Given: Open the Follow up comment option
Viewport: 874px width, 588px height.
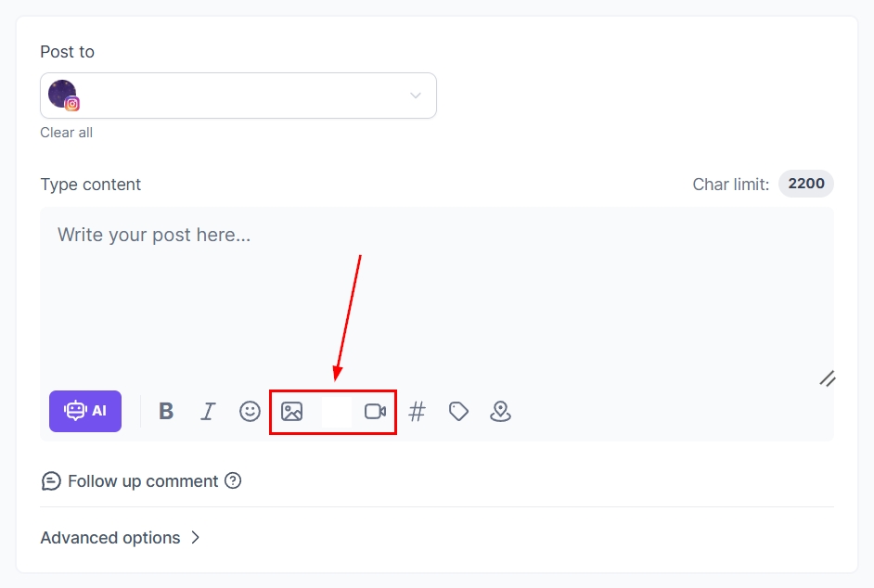Looking at the screenshot, I should point(143,481).
